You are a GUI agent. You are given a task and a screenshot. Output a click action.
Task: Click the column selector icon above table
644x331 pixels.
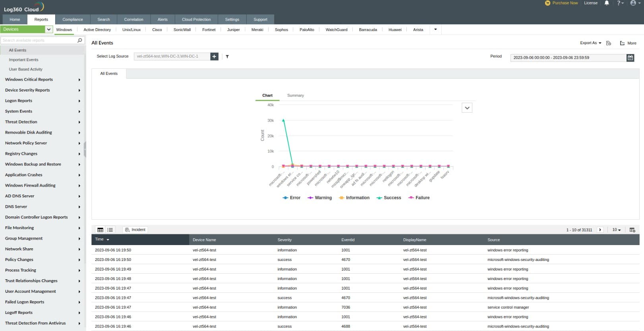(x=632, y=230)
